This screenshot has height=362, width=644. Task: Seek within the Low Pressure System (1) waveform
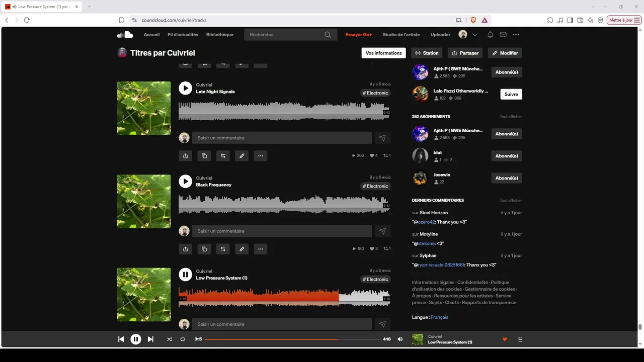(284, 297)
